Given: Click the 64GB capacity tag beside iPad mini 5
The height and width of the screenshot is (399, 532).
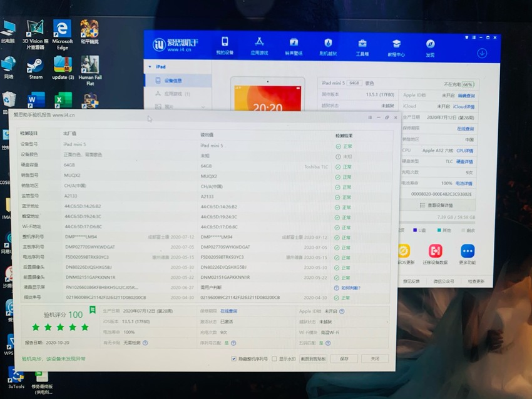Looking at the screenshot, I should 354,83.
